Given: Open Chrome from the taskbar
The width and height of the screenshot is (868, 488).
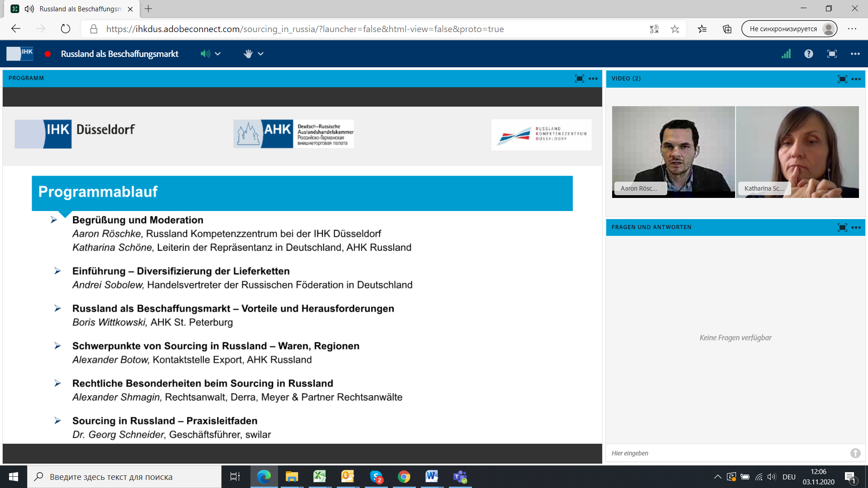Looking at the screenshot, I should [x=404, y=477].
